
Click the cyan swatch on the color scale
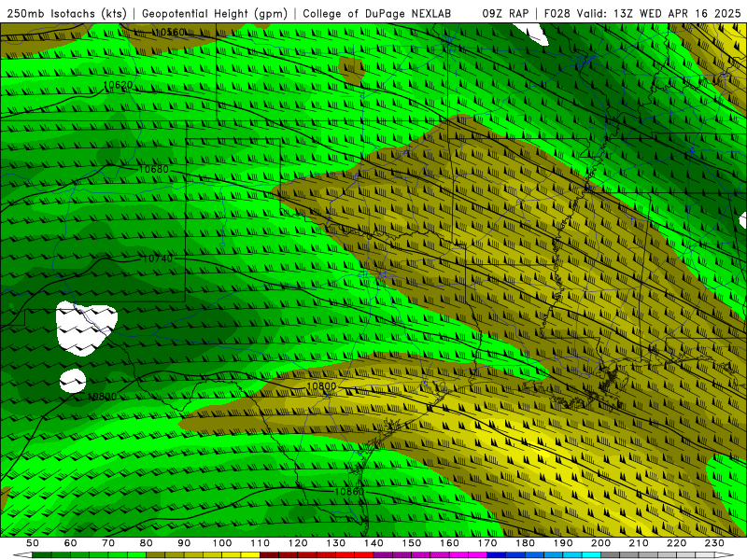pyautogui.click(x=591, y=555)
